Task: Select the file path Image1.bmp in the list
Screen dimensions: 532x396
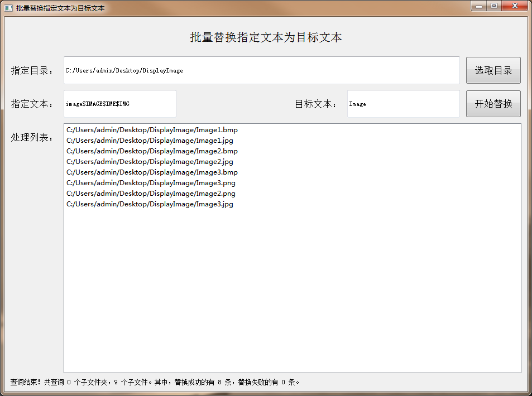Action: click(151, 129)
